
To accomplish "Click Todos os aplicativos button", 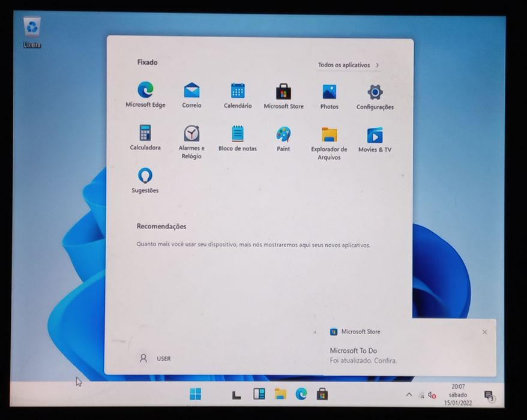I will [x=348, y=65].
